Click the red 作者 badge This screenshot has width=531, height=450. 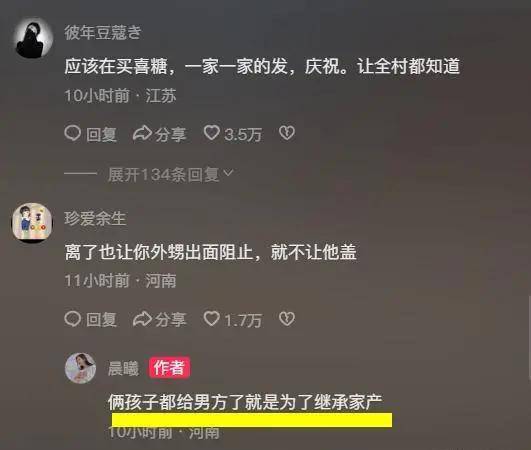pyautogui.click(x=168, y=368)
